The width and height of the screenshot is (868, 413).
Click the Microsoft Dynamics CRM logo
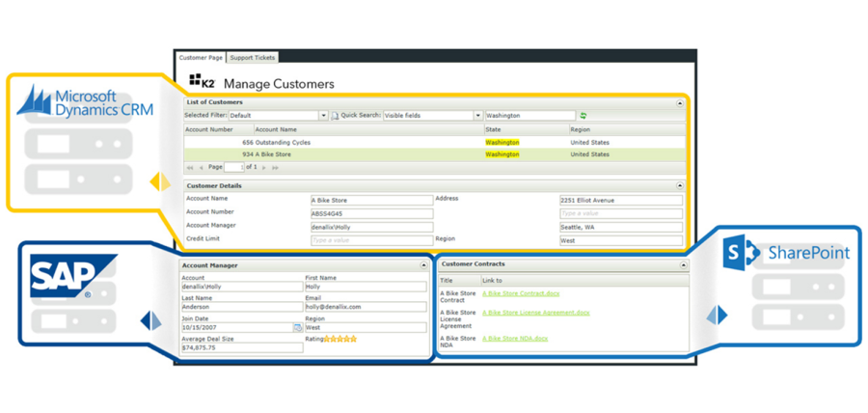(x=85, y=102)
